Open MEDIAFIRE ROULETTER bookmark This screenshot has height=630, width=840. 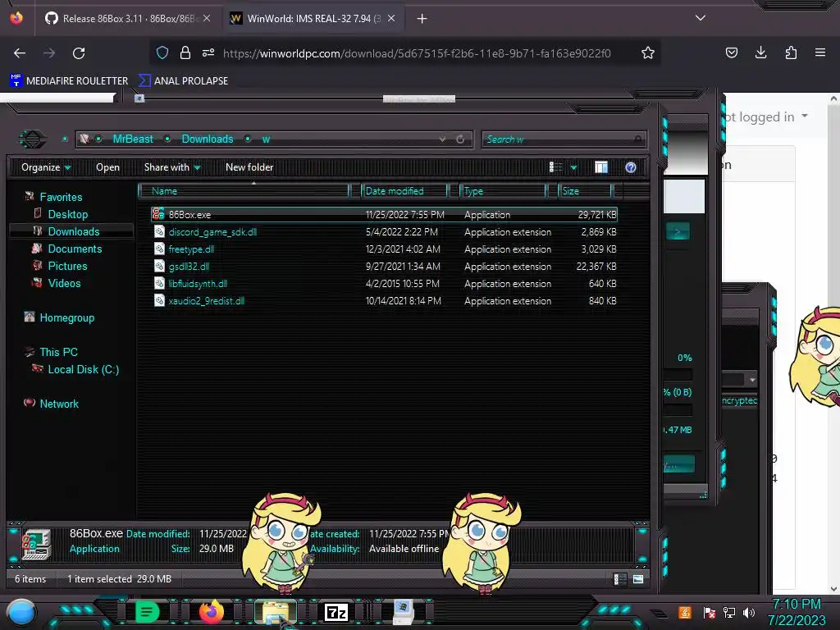coord(69,81)
